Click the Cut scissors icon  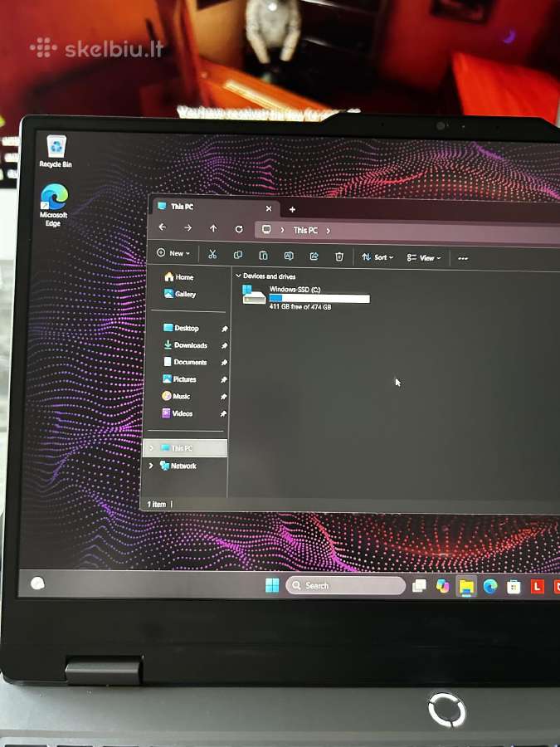[x=212, y=255]
